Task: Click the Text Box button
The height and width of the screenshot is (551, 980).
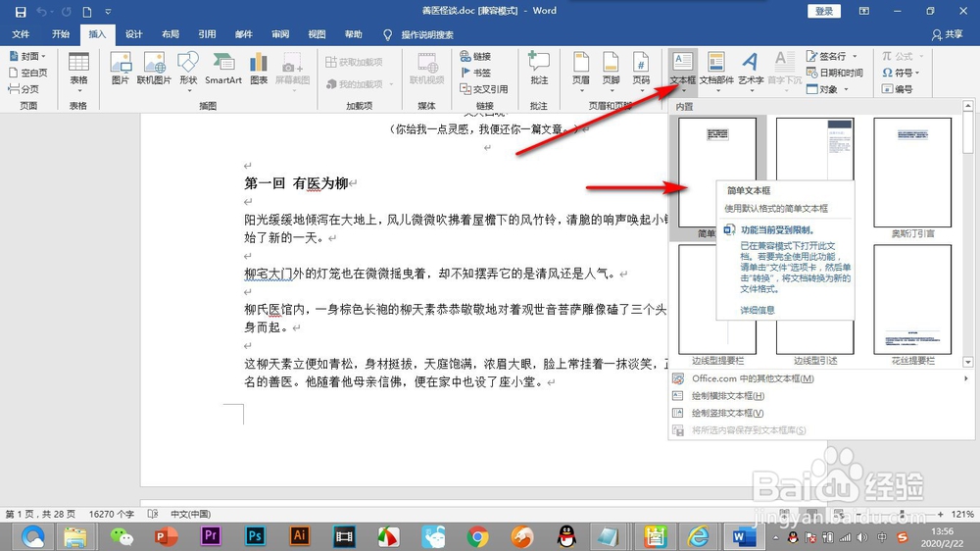Action: coord(682,72)
